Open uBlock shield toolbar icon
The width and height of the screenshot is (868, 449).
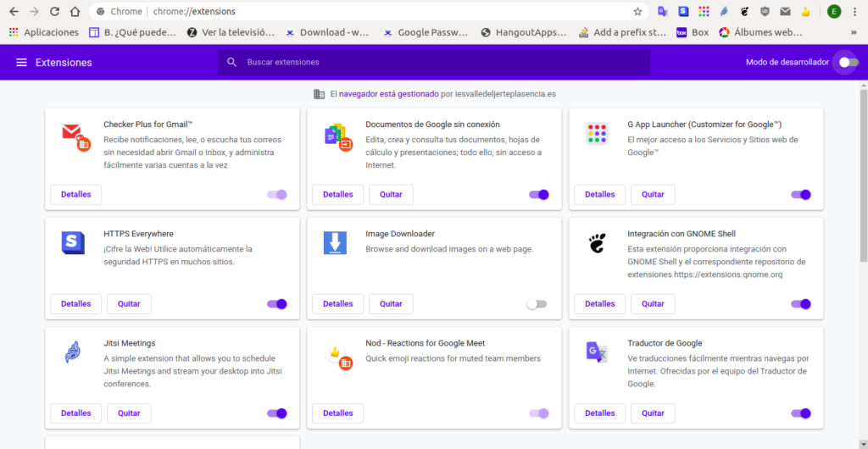[765, 11]
